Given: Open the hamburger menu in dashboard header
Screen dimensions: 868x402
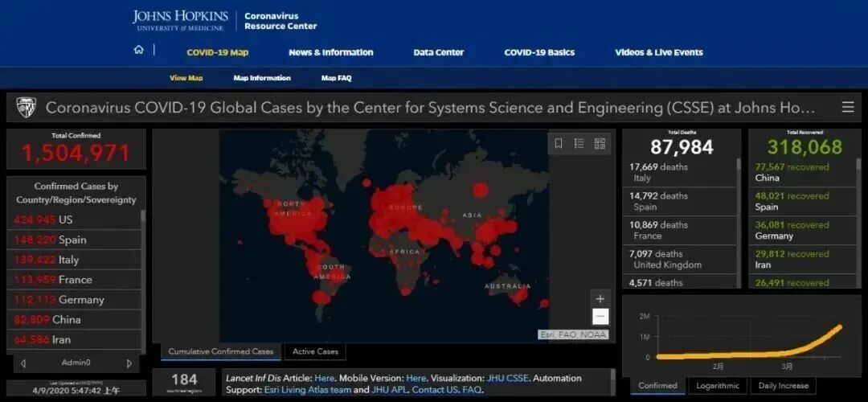Looking at the screenshot, I should click(847, 107).
